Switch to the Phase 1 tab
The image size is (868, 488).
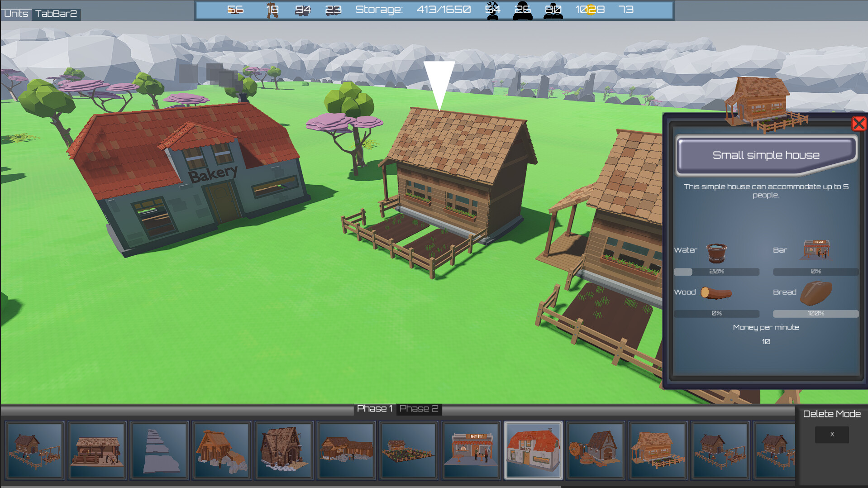(x=374, y=409)
